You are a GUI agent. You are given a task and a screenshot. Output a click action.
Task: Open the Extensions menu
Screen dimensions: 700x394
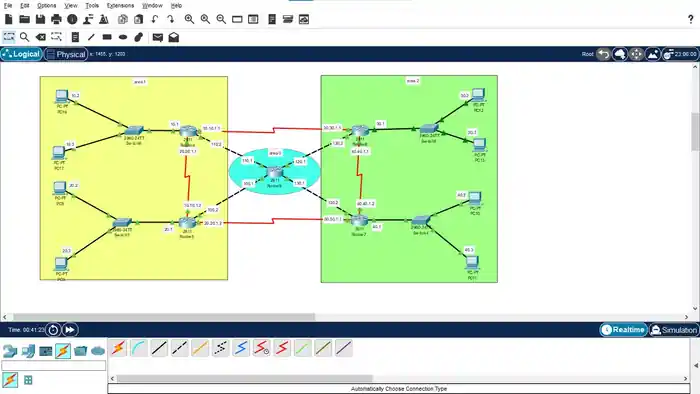[120, 5]
